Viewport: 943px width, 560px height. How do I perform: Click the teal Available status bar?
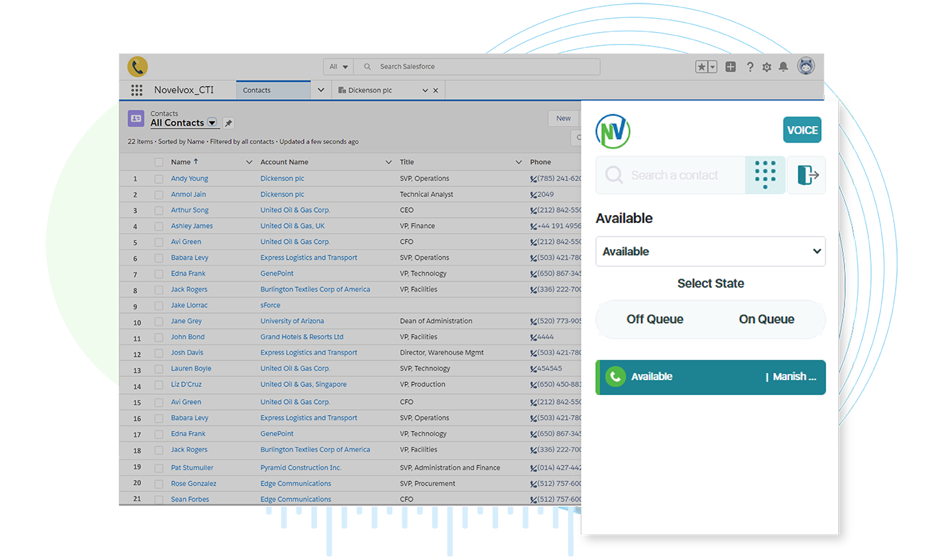(711, 377)
